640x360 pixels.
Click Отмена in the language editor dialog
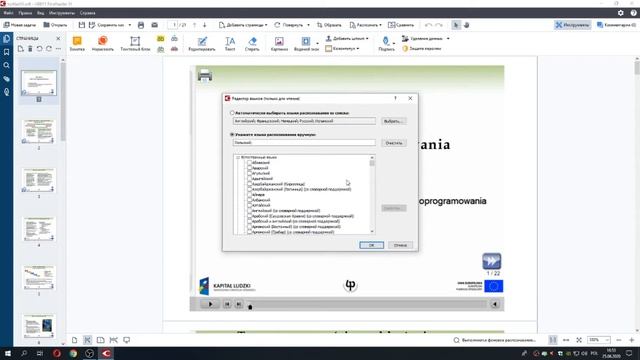(400, 245)
